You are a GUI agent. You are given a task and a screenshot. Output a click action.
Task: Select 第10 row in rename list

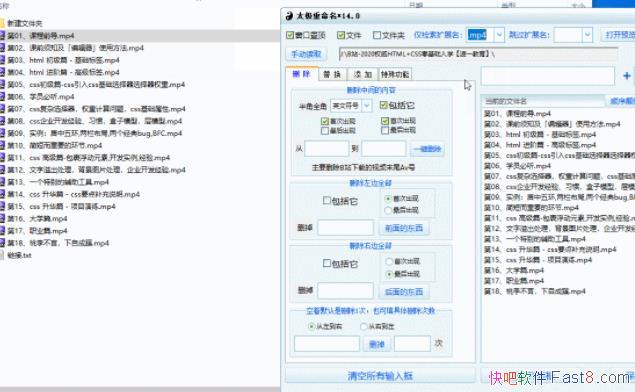(x=531, y=207)
